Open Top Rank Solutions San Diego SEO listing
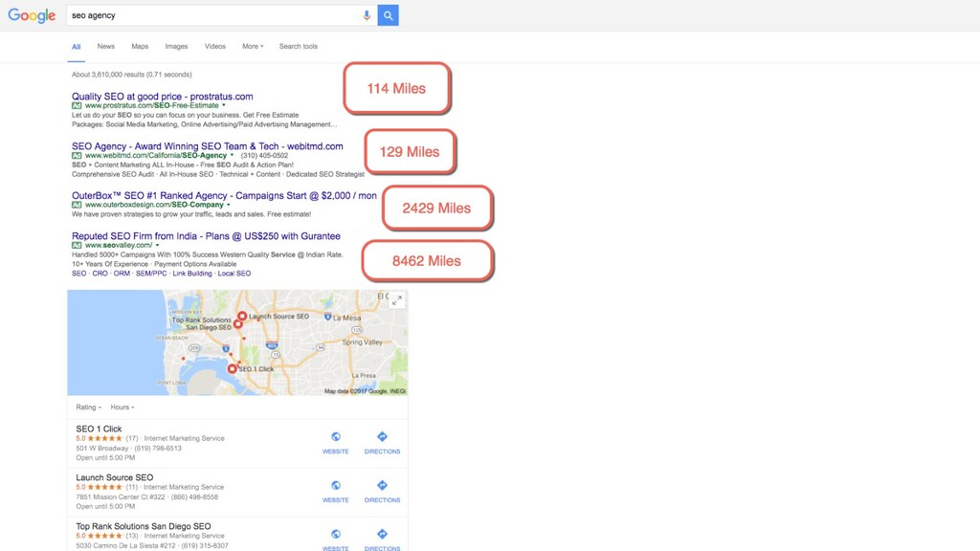The width and height of the screenshot is (980, 551). (x=144, y=527)
